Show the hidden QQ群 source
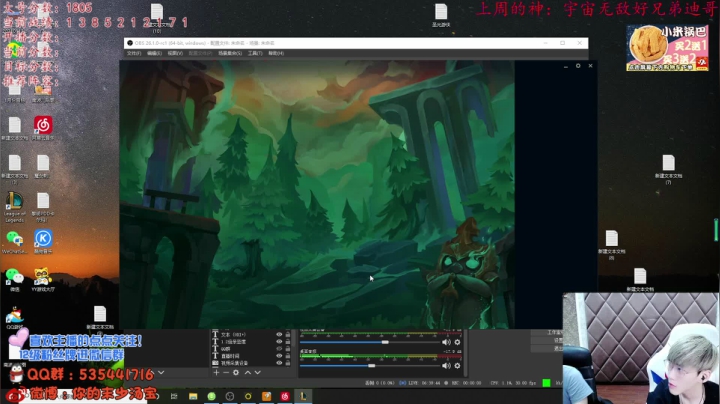This screenshot has width=720, height=404. 279,348
